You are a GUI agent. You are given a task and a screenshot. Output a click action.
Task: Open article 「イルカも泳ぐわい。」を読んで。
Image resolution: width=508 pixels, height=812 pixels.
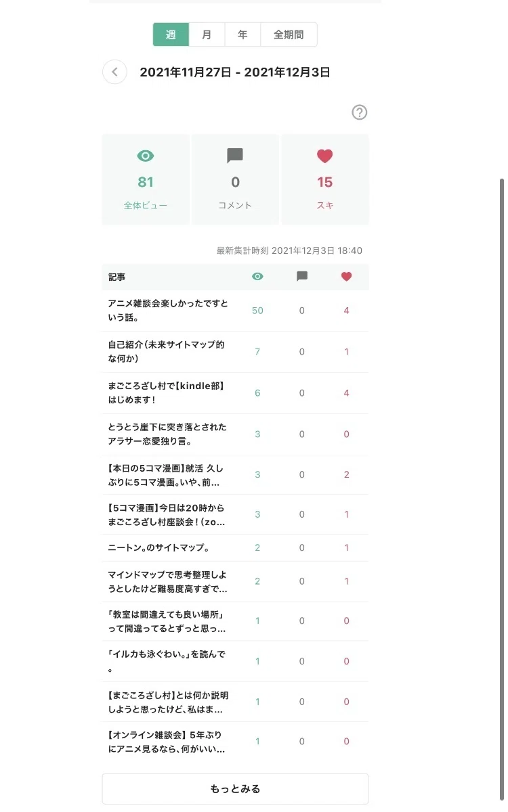pyautogui.click(x=167, y=661)
